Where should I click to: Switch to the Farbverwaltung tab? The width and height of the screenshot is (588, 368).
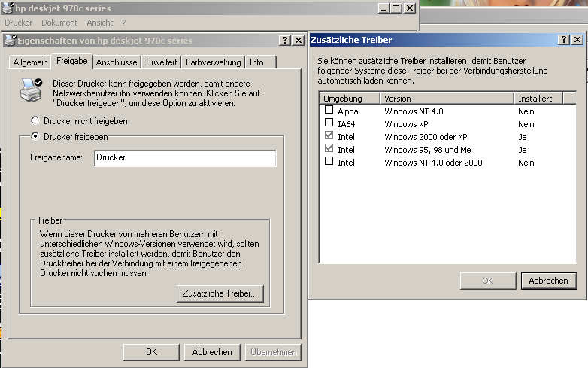tap(214, 62)
